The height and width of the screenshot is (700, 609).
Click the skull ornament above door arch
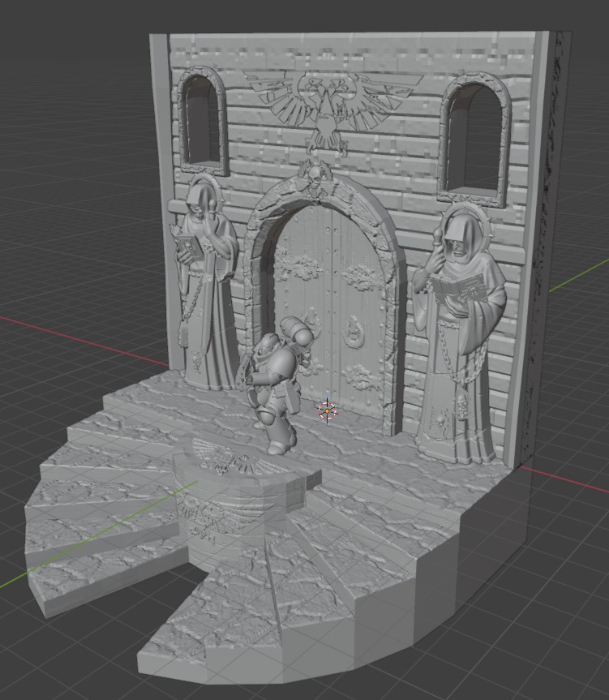click(x=315, y=178)
